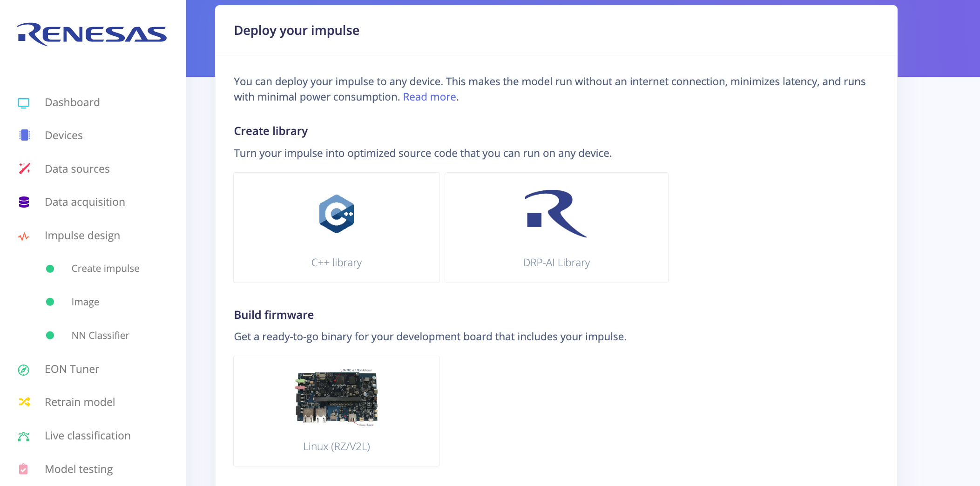The image size is (980, 486).
Task: Click the Retrain model shuffle icon
Action: pos(24,402)
